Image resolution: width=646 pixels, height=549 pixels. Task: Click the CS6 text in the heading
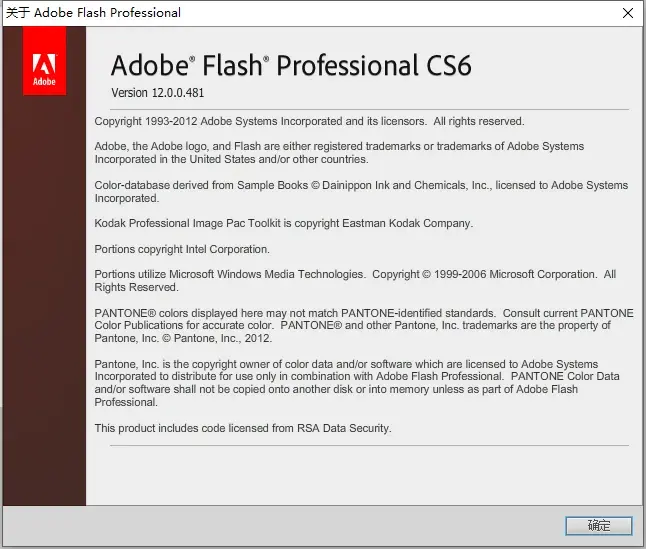[x=445, y=65]
